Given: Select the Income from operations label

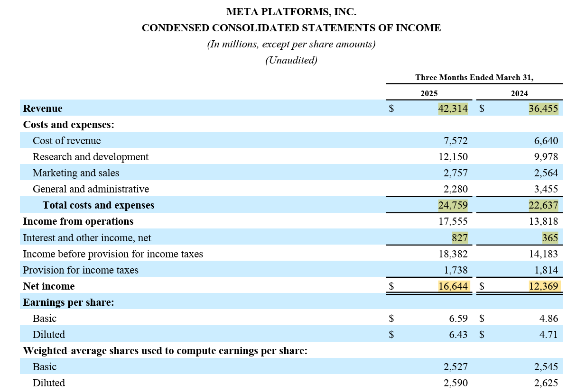Looking at the screenshot, I should [x=78, y=221].
